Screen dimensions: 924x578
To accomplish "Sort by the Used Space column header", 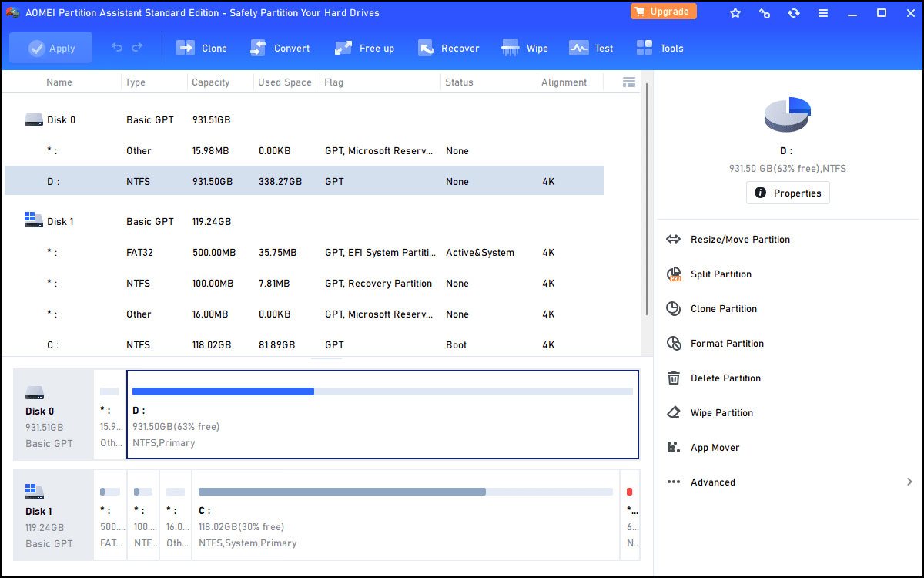I will coord(285,82).
